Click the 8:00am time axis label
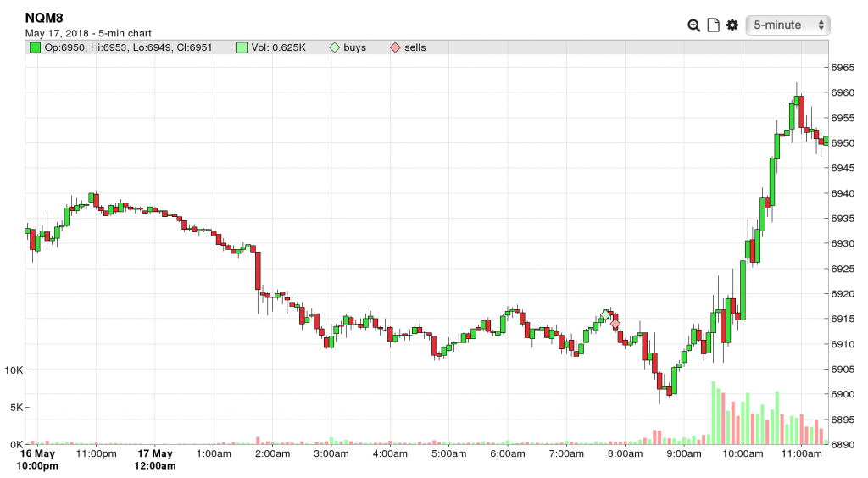 [625, 453]
